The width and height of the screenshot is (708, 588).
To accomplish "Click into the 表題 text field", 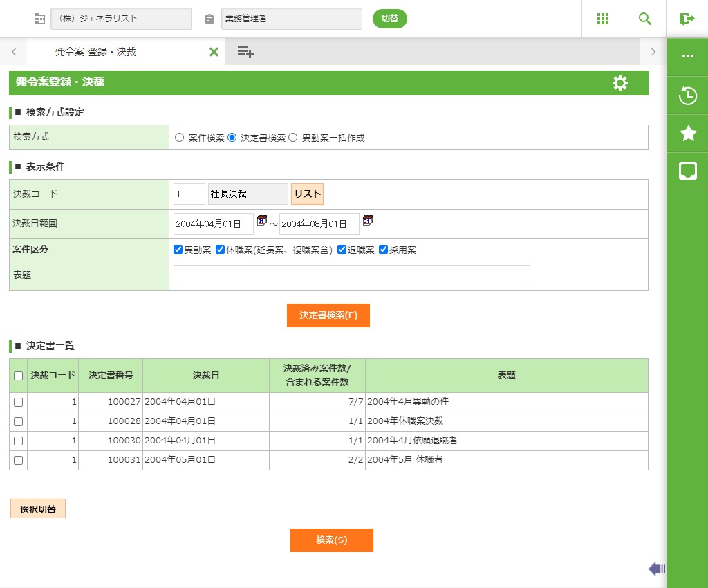I will [351, 275].
